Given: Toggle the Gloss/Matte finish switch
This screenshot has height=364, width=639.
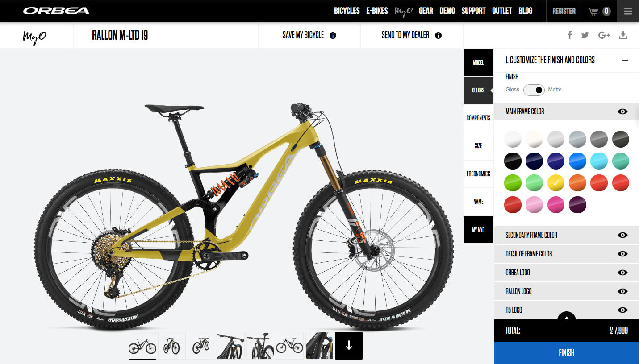Looking at the screenshot, I should [534, 90].
